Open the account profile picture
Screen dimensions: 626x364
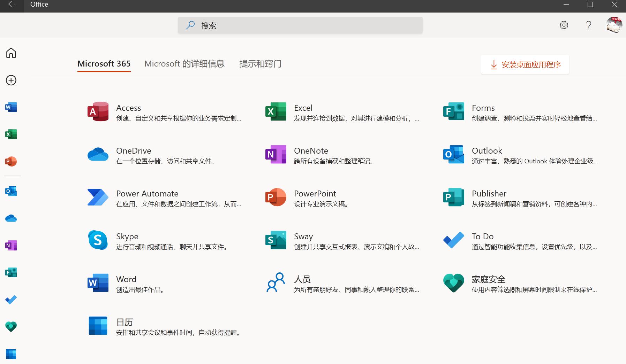[614, 25]
